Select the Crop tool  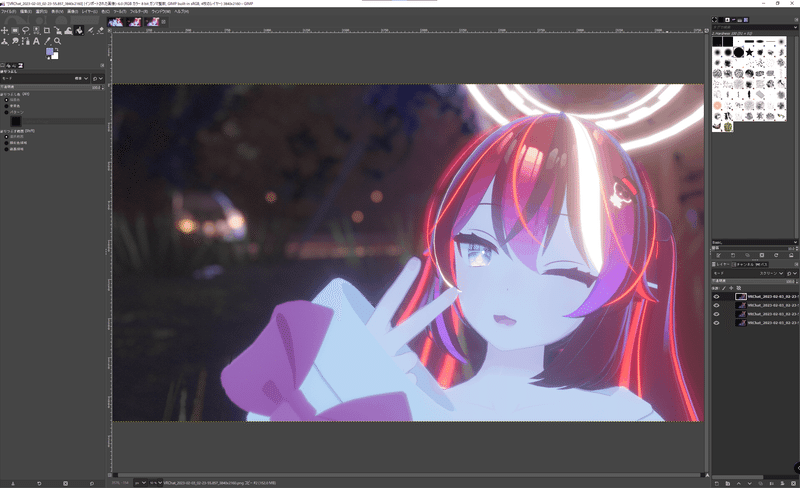pyautogui.click(x=47, y=31)
